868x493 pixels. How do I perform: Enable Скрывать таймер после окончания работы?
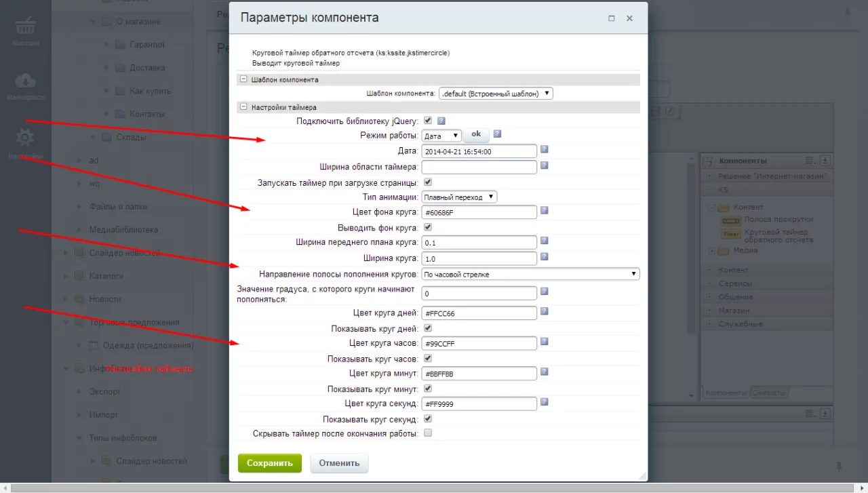pos(428,433)
